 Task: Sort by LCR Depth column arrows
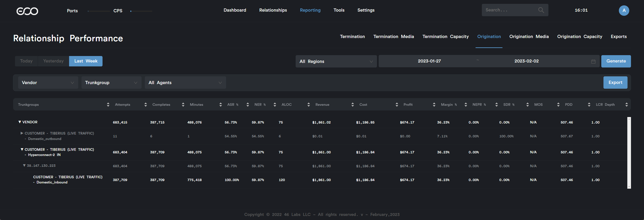point(626,104)
